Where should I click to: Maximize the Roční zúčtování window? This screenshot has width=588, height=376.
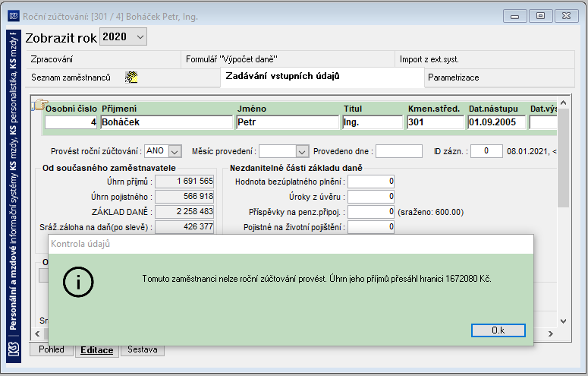[540, 16]
